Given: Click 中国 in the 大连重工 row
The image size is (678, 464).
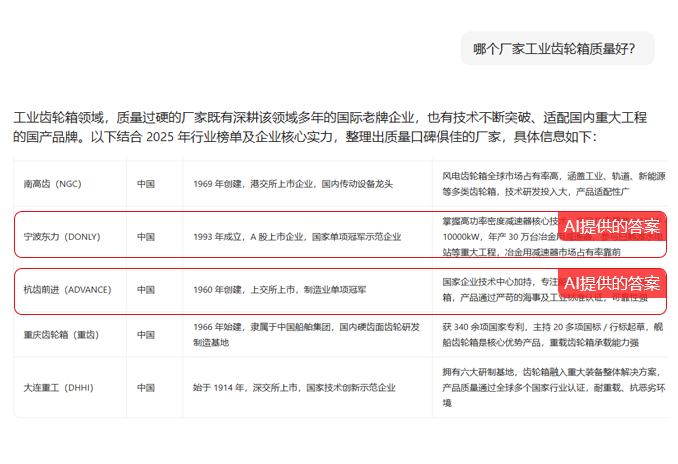Looking at the screenshot, I should pos(146,386).
